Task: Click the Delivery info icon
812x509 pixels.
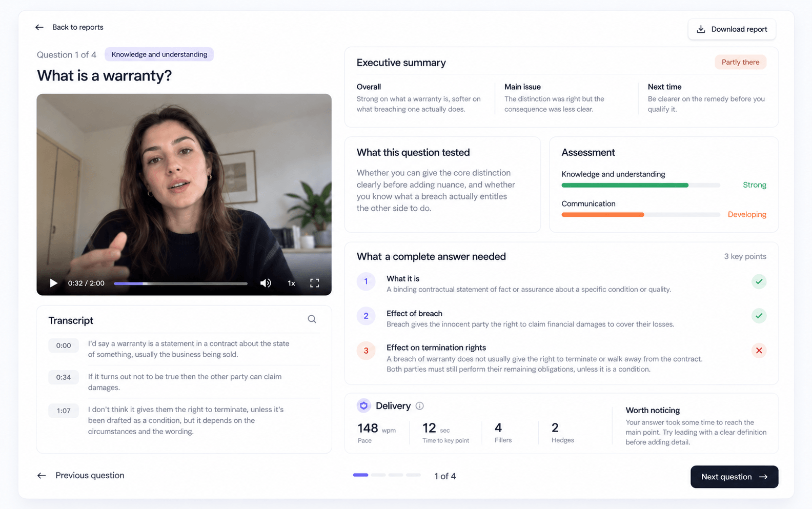Action: tap(419, 406)
